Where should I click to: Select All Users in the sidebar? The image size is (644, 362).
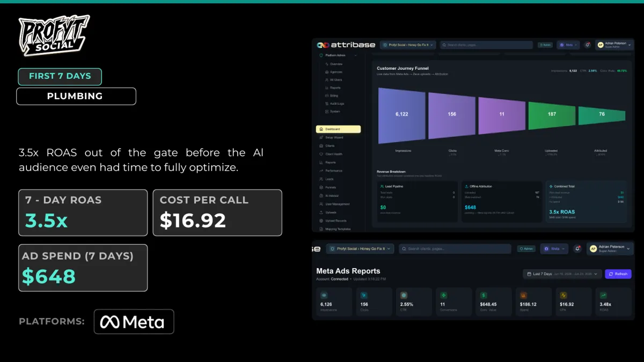333,80
